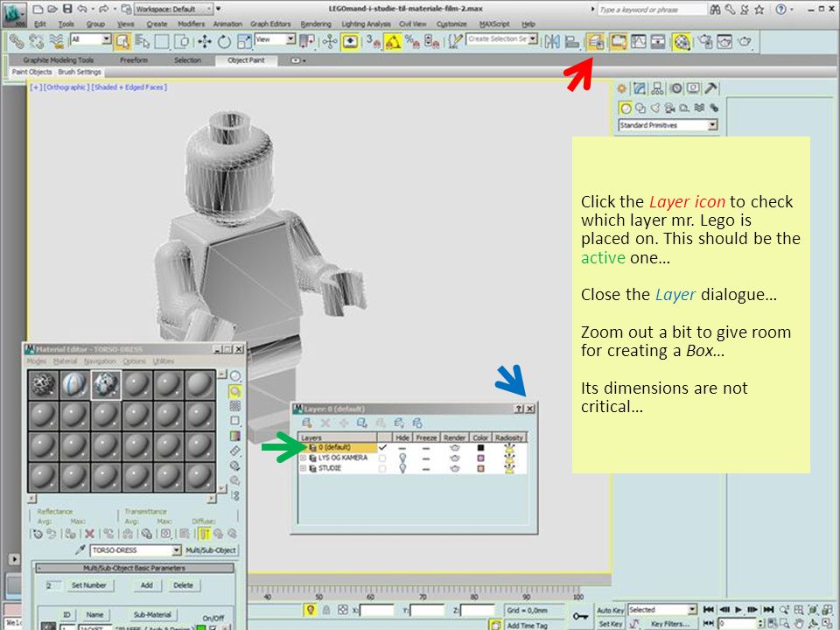840x630 pixels.
Task: Click the color swatch for layer 0 (default)
Action: pos(480,447)
